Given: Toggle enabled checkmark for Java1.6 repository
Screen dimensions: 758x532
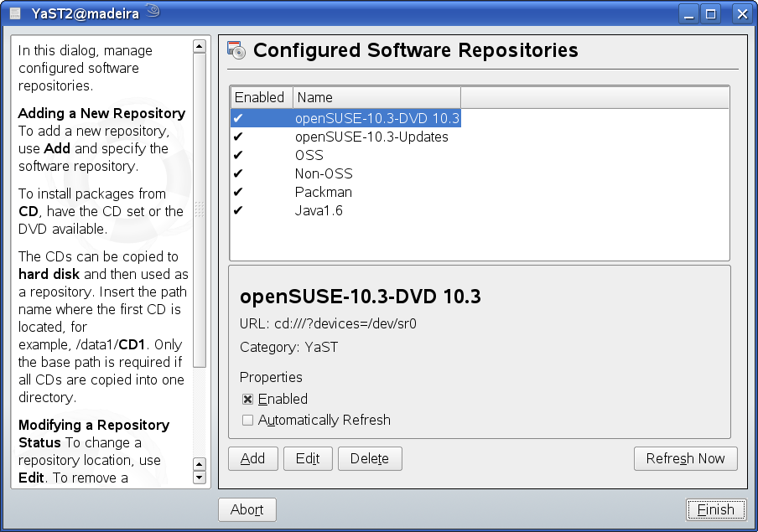Looking at the screenshot, I should (238, 210).
